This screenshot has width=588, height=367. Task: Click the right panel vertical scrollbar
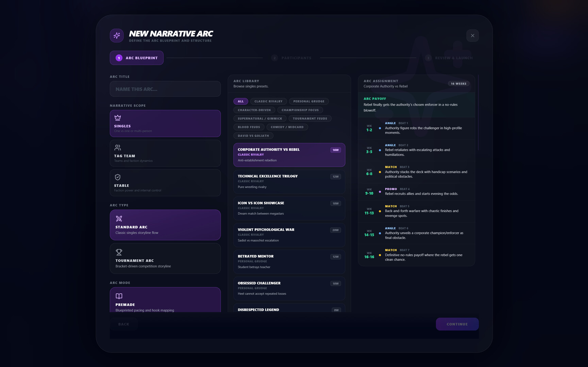click(478, 112)
